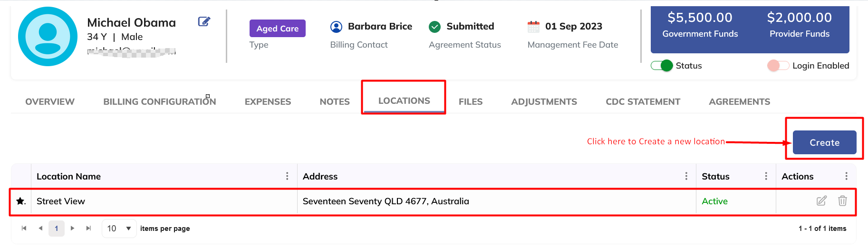
Task: Go to the last page
Action: click(x=88, y=229)
